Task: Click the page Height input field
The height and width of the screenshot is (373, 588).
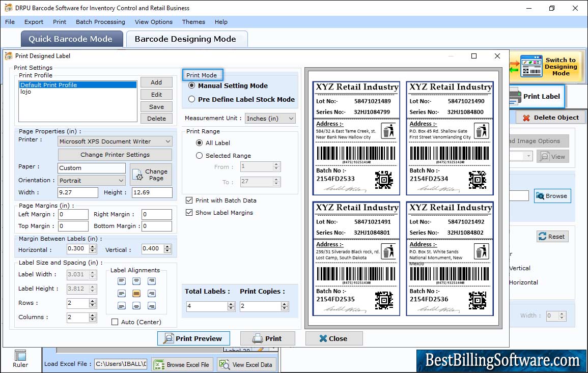Action: (152, 192)
